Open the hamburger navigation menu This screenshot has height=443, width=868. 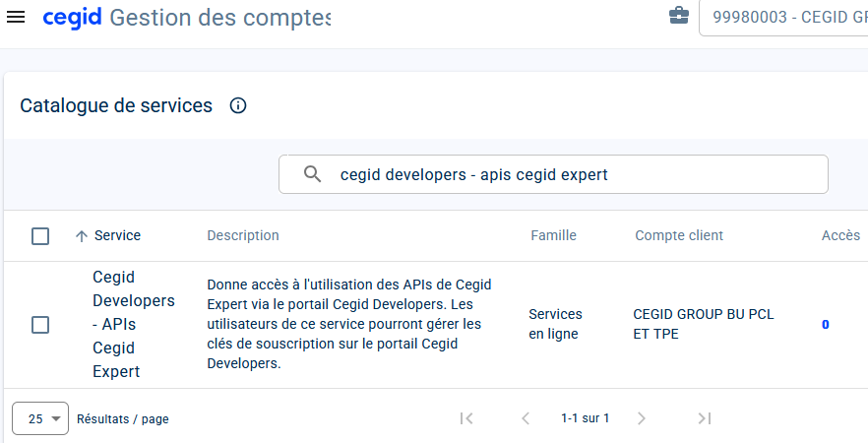pos(16,17)
